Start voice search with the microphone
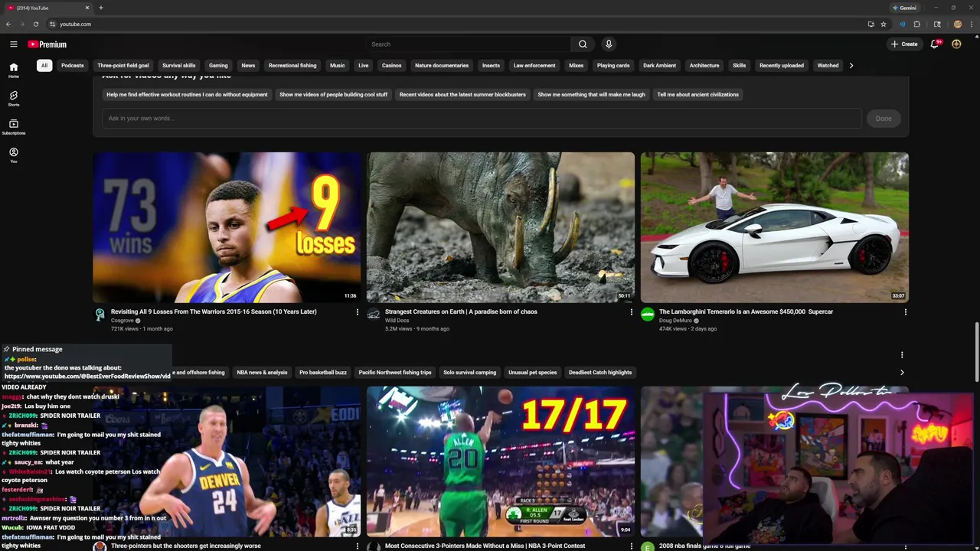 pyautogui.click(x=609, y=44)
